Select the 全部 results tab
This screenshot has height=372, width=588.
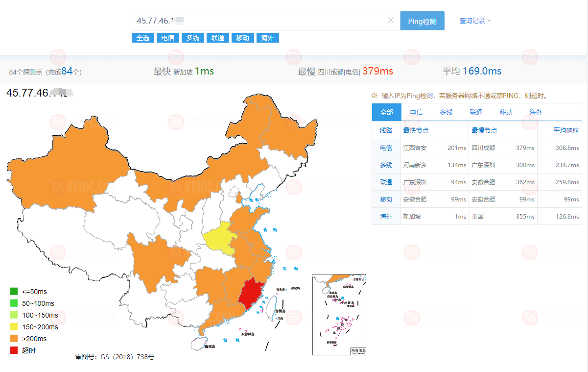coord(386,112)
